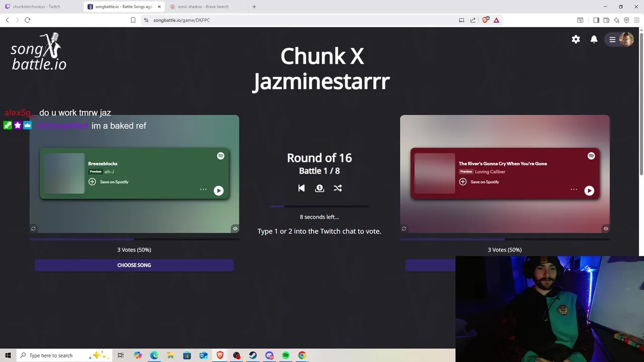Go back to the previous battle
This screenshot has height=362, width=644.
[x=301, y=188]
